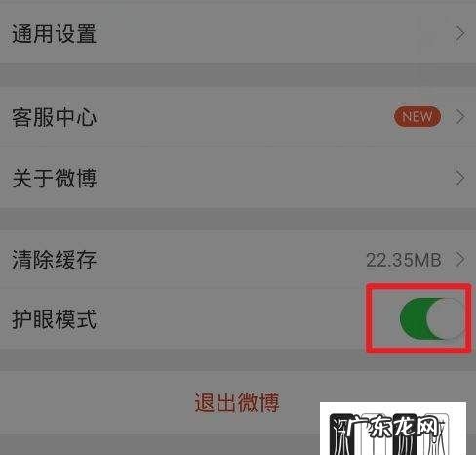Tap the 护眼模式 eye protection label
476x455 pixels.
[x=54, y=319]
